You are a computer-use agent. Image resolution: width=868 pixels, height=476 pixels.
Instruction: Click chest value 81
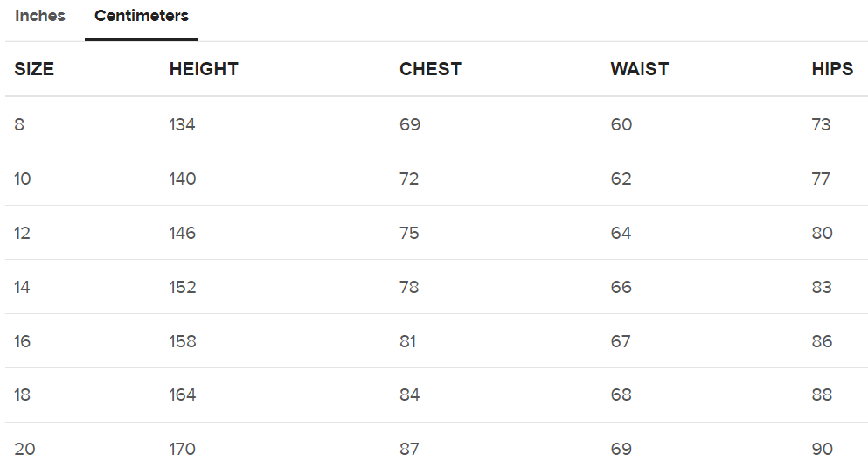(408, 342)
